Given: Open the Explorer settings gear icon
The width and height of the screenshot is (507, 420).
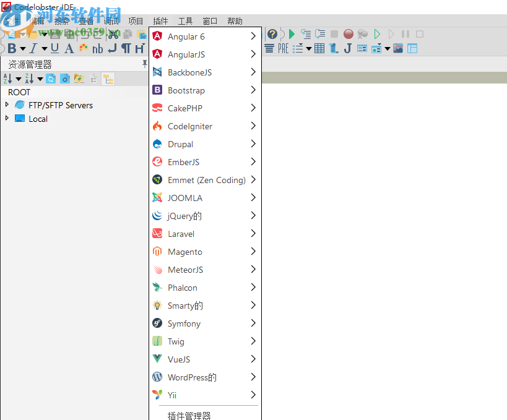Looking at the screenshot, I should tap(65, 79).
